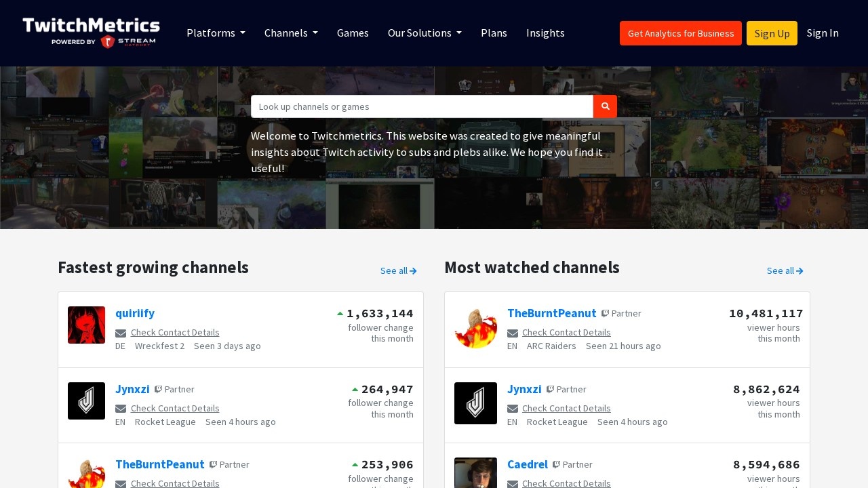Open the Channels dropdown menu

(290, 33)
